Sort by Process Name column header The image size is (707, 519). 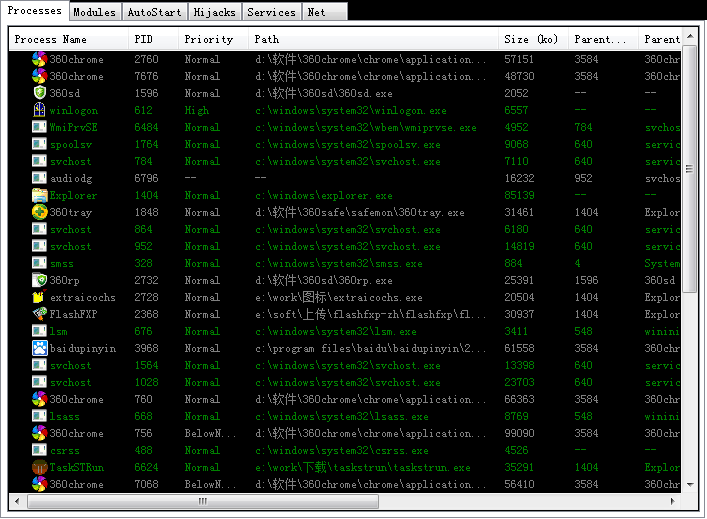point(69,39)
